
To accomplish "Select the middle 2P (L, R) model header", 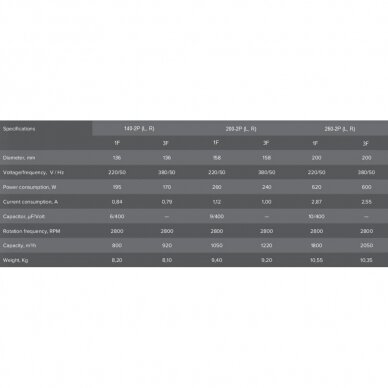I will click(x=241, y=129).
